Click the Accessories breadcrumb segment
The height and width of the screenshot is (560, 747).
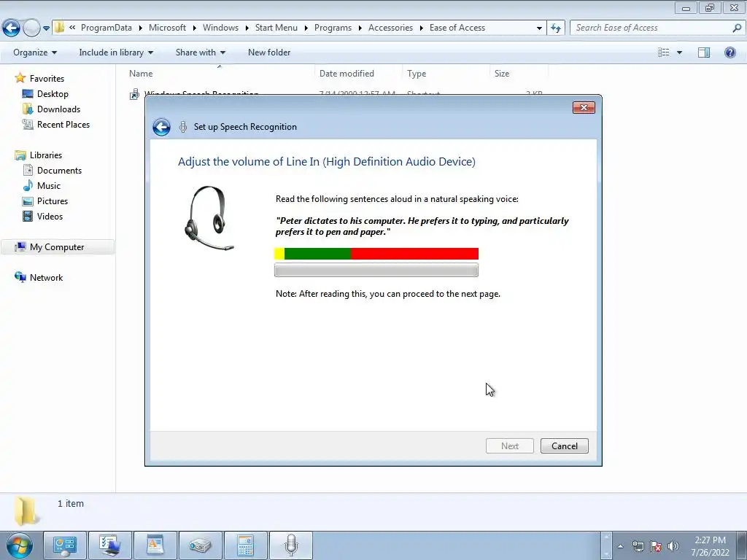(391, 28)
